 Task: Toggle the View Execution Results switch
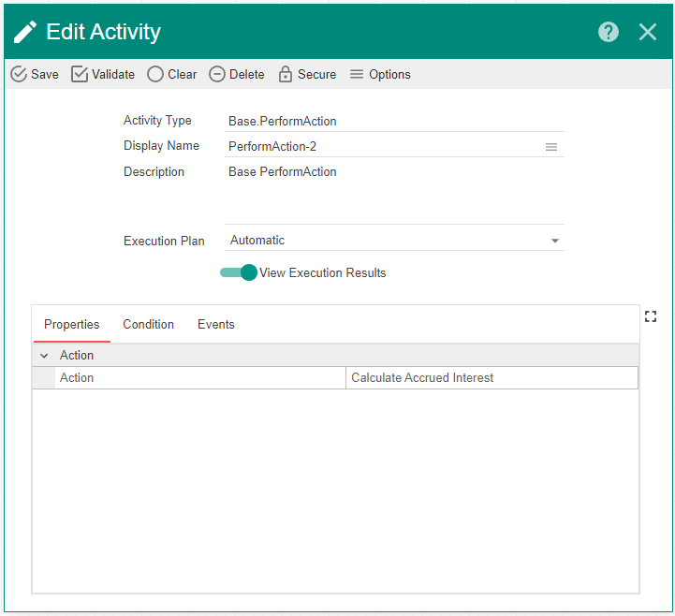click(x=239, y=272)
